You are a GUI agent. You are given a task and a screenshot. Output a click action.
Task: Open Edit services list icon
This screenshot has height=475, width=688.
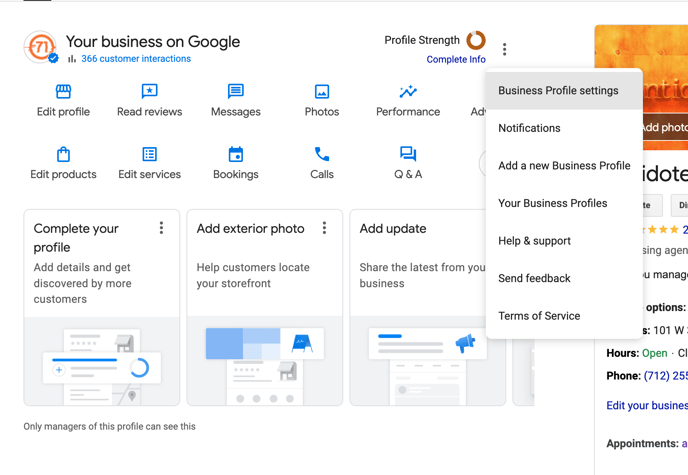coord(149,154)
